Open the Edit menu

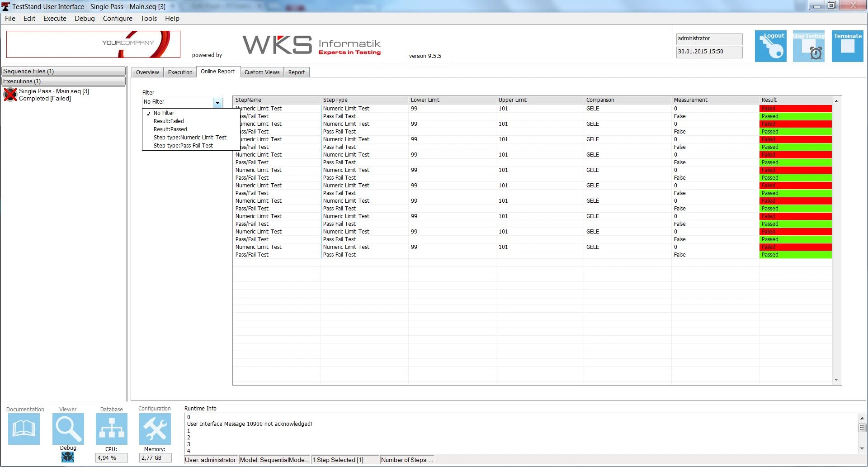coord(29,19)
